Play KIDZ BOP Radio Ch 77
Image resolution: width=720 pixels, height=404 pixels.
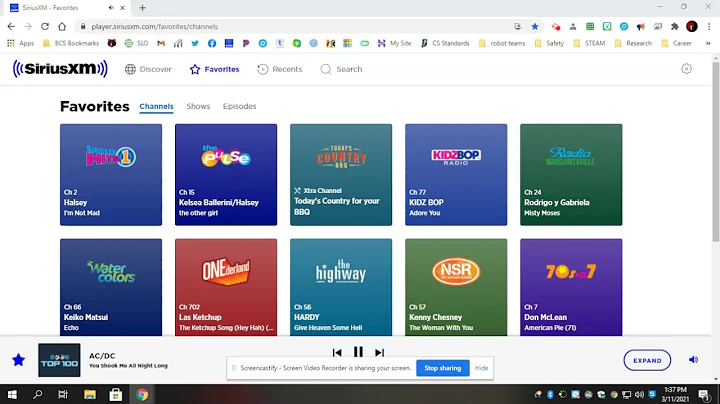click(x=456, y=174)
